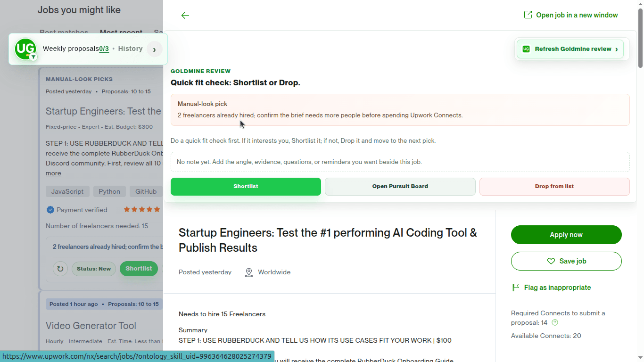Viewport: 644px width, 362px height.
Task: Click the open-in-new-window icon
Action: (x=528, y=15)
